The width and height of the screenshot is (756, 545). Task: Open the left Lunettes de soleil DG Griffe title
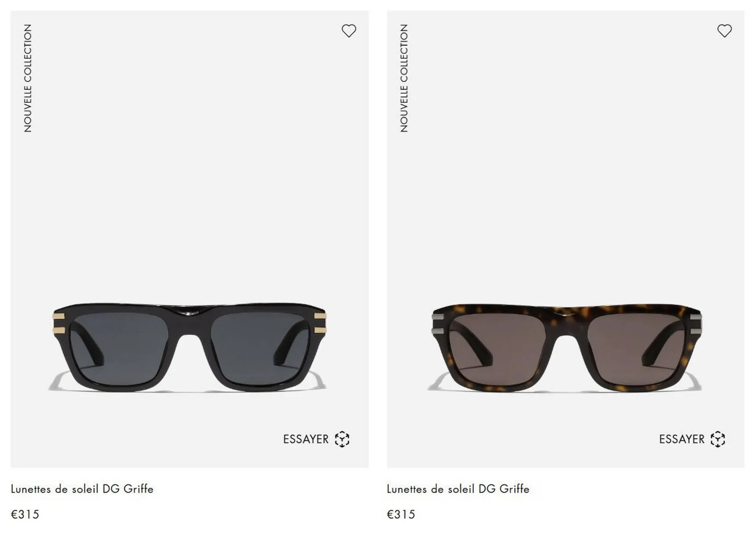(82, 489)
